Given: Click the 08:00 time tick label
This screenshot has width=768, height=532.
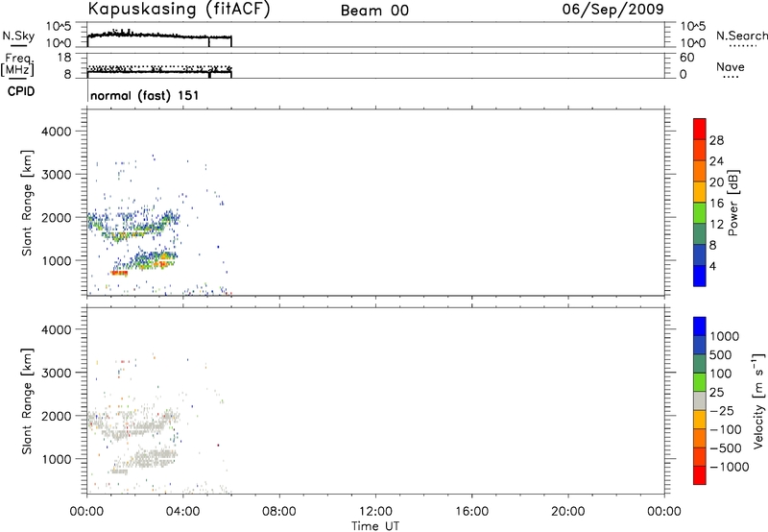Looking at the screenshot, I should pos(279,512).
